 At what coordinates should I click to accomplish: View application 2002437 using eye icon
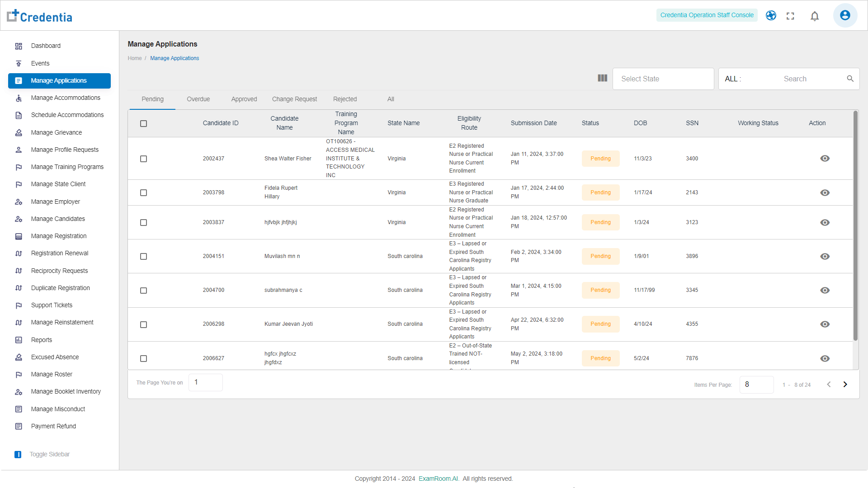(x=825, y=159)
